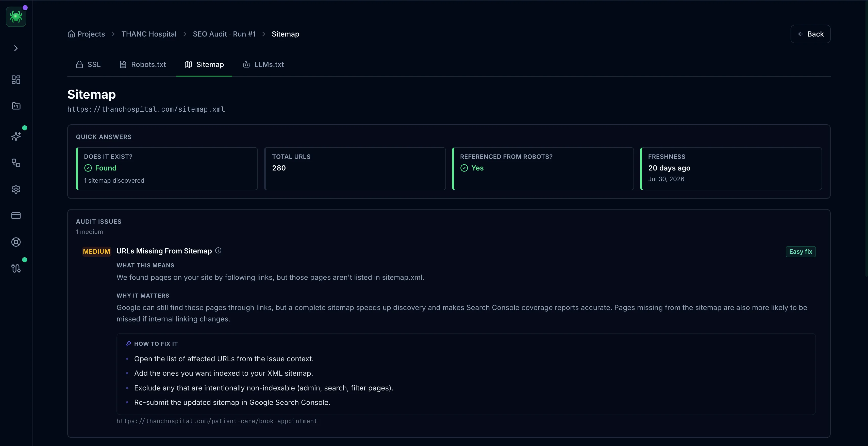Image resolution: width=868 pixels, height=446 pixels.
Task: Open the billing card icon in sidebar
Action: pyautogui.click(x=16, y=216)
